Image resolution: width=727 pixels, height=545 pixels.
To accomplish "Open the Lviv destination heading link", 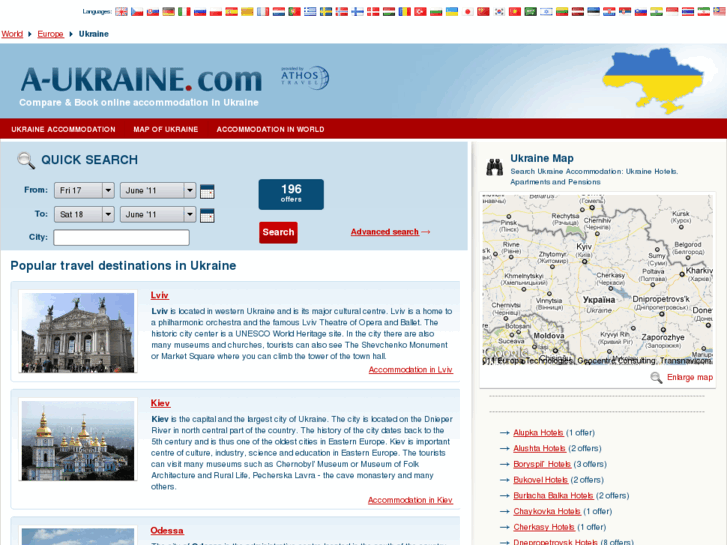I will [x=159, y=295].
